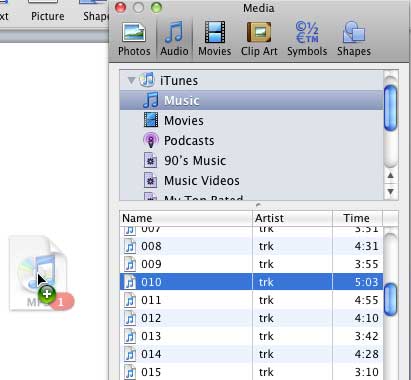The height and width of the screenshot is (380, 411).
Task: Click the audio file icon of track 015
Action: click(x=130, y=372)
